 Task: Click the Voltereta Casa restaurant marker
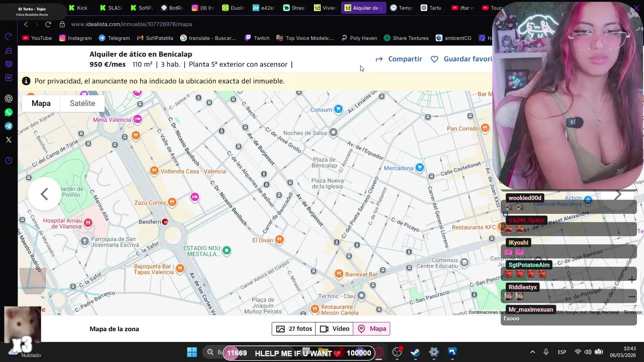click(x=154, y=171)
